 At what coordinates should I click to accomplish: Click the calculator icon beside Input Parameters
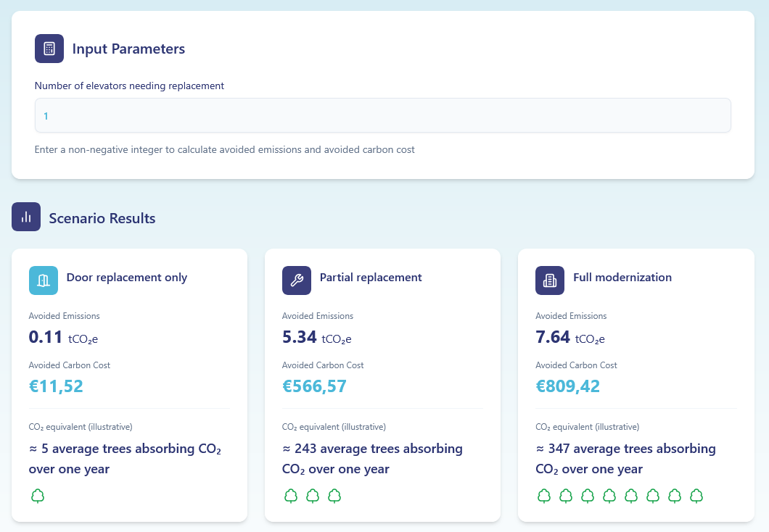(x=49, y=49)
